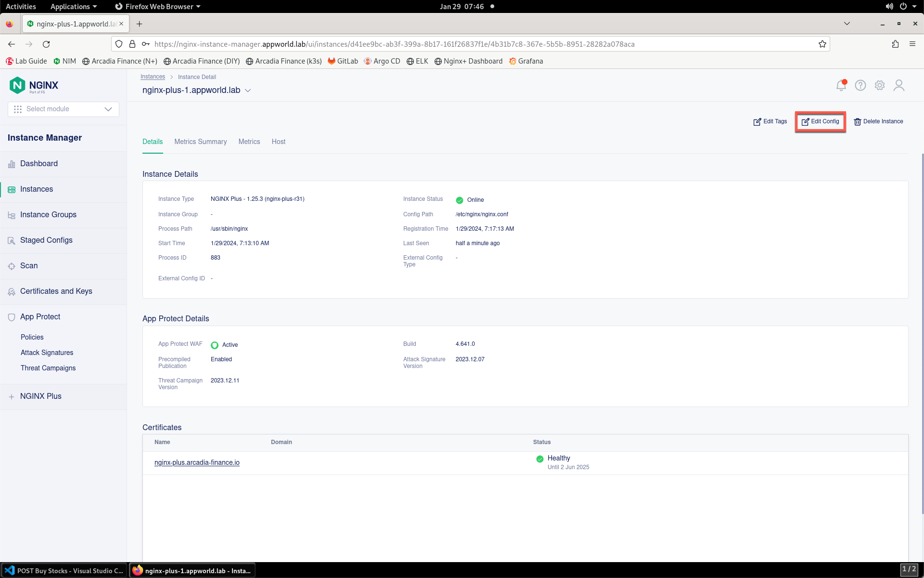
Task: Click the Certificates and Keys sidebar icon
Action: pos(12,292)
